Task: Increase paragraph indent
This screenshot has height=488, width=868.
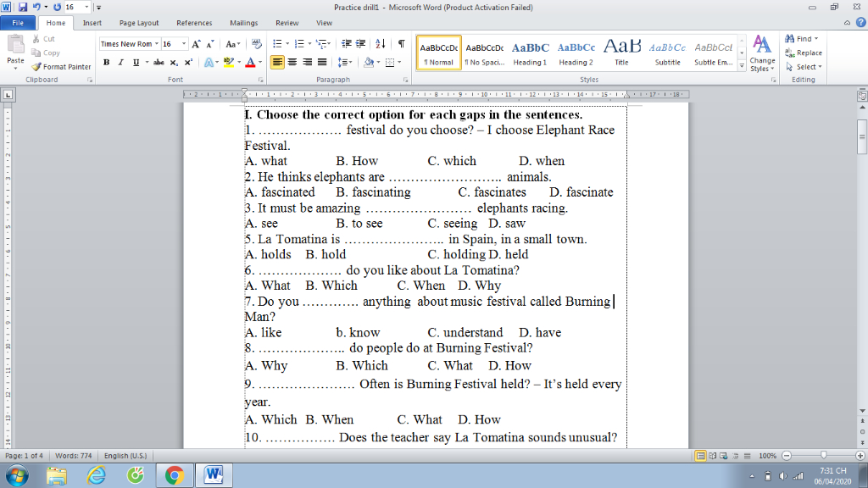Action: click(x=360, y=44)
